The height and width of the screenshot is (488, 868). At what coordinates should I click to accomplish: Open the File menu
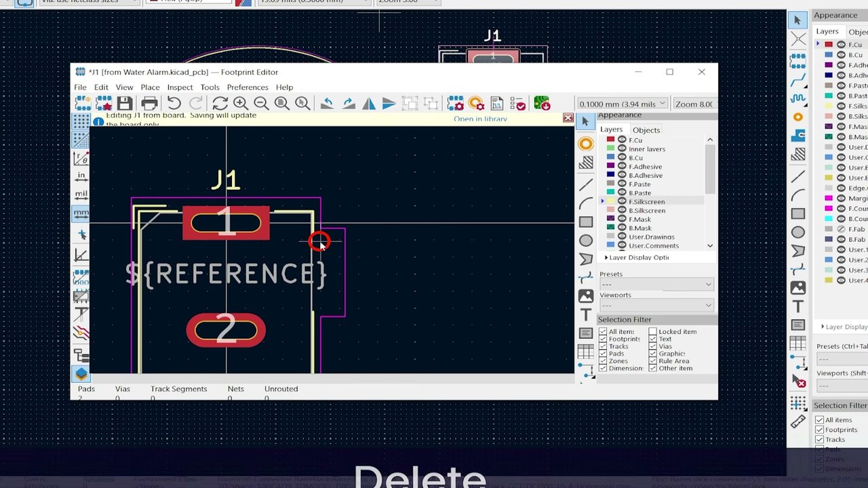80,87
